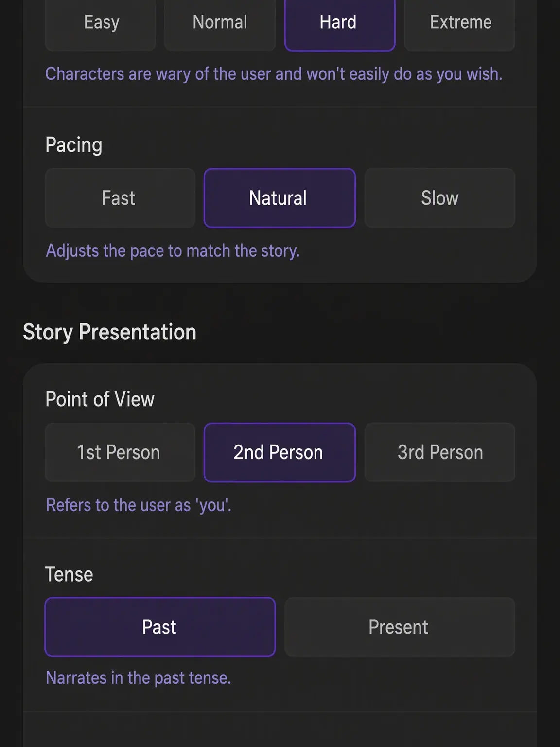
Task: Set pacing to Fast
Action: pos(120,198)
